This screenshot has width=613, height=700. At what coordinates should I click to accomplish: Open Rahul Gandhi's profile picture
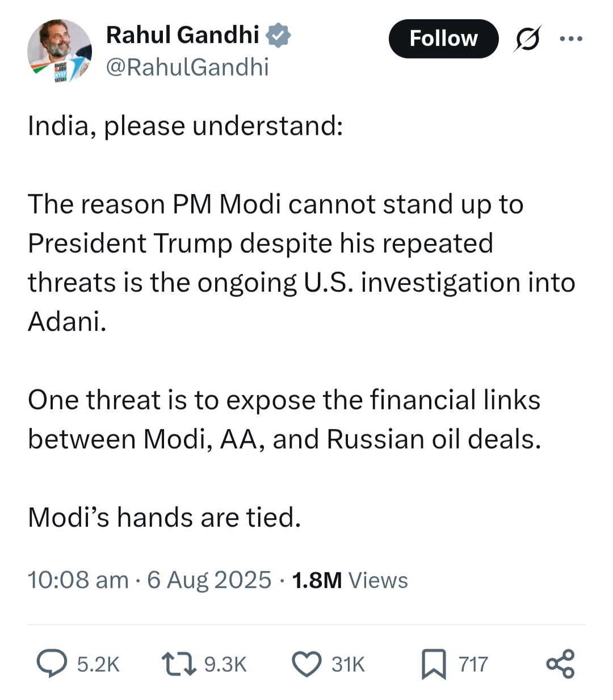tap(60, 52)
